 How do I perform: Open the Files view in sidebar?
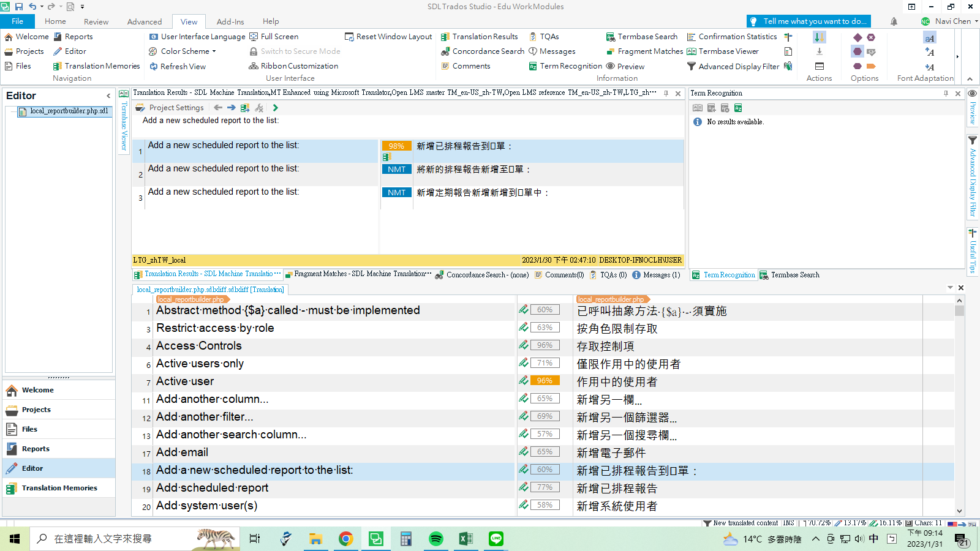click(59, 429)
